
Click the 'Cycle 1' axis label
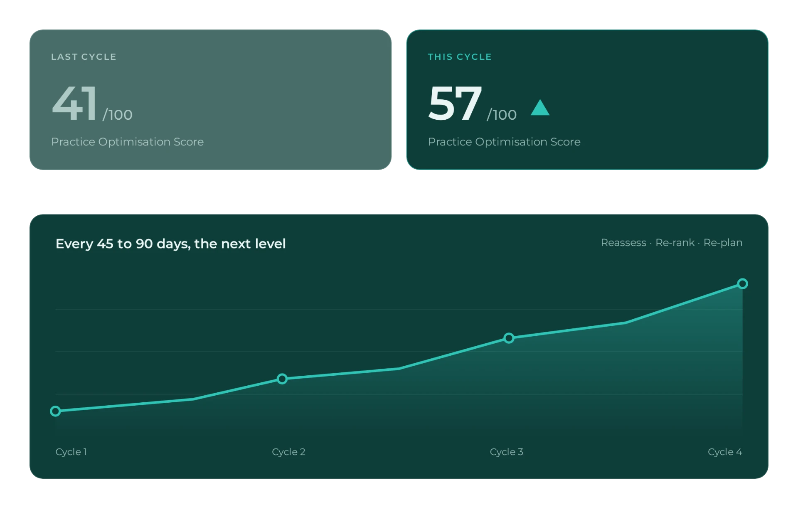tap(71, 452)
